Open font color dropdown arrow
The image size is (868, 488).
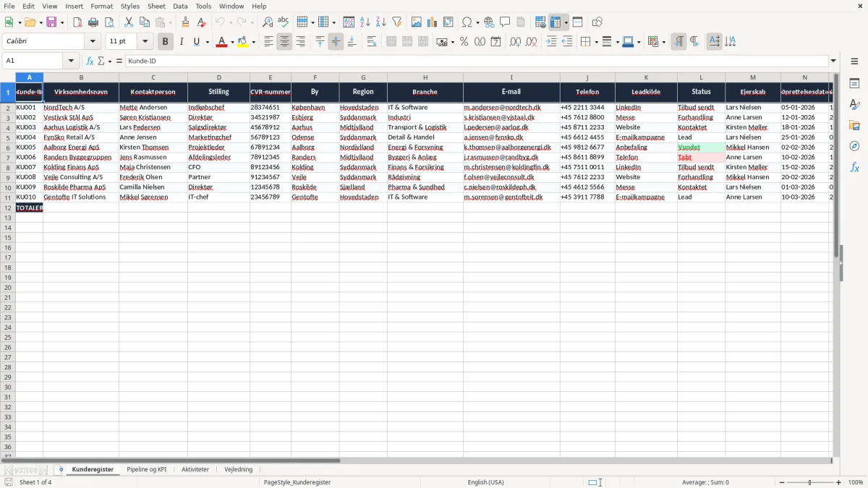pos(231,42)
